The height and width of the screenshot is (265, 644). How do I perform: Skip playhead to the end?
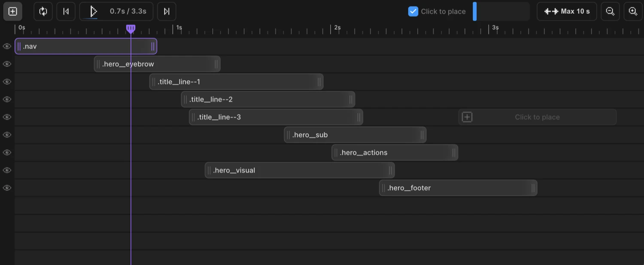click(167, 11)
